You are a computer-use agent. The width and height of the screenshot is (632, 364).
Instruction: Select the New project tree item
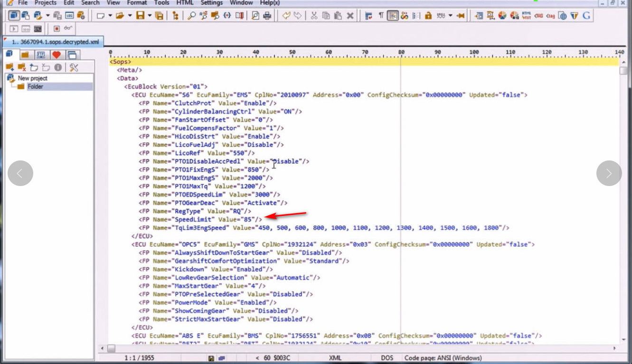point(32,78)
